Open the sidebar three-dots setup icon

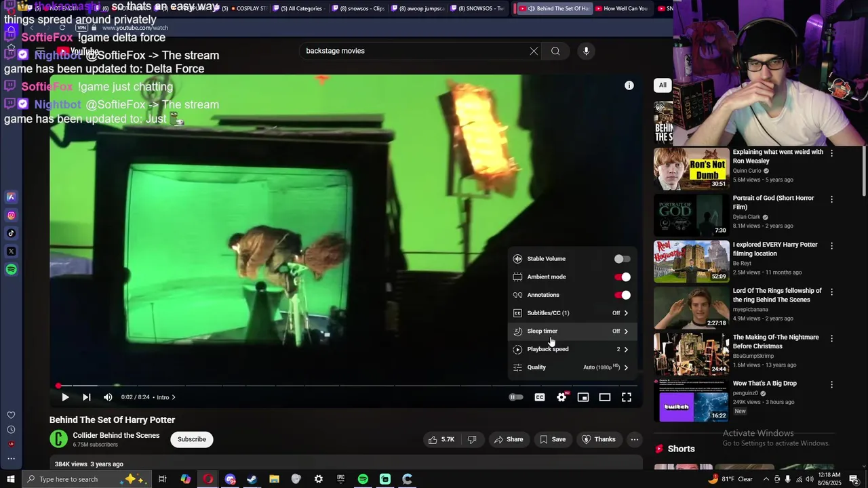tap(11, 459)
